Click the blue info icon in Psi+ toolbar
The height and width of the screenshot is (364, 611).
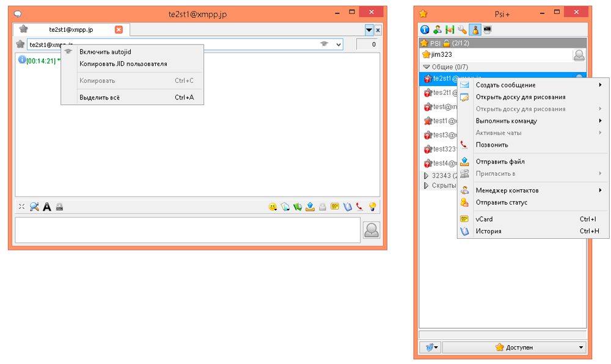pos(425,29)
